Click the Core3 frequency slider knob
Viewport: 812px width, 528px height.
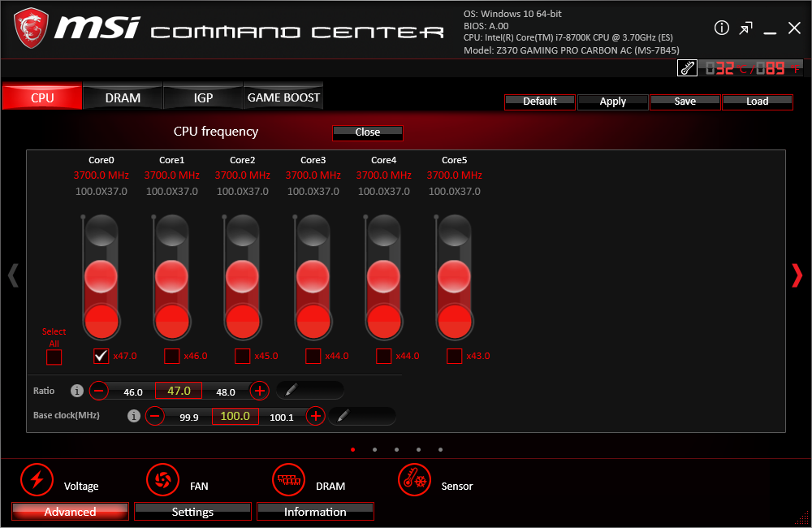tap(313, 276)
